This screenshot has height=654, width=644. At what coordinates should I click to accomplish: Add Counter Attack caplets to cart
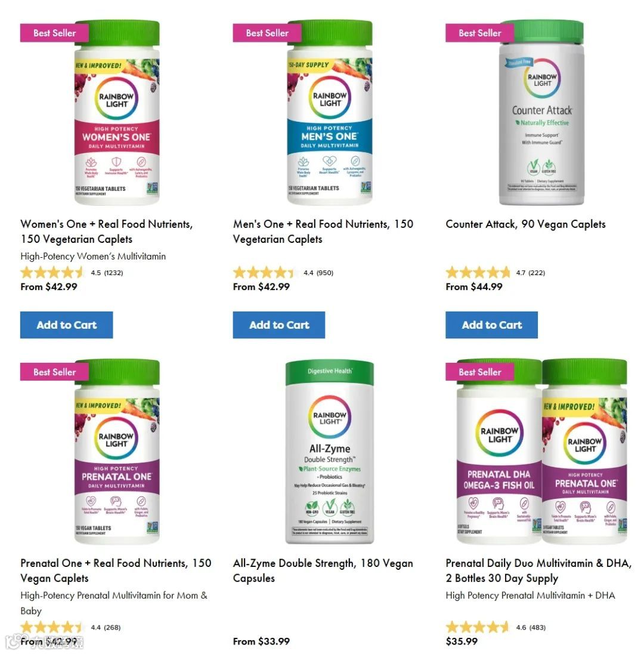tap(491, 325)
